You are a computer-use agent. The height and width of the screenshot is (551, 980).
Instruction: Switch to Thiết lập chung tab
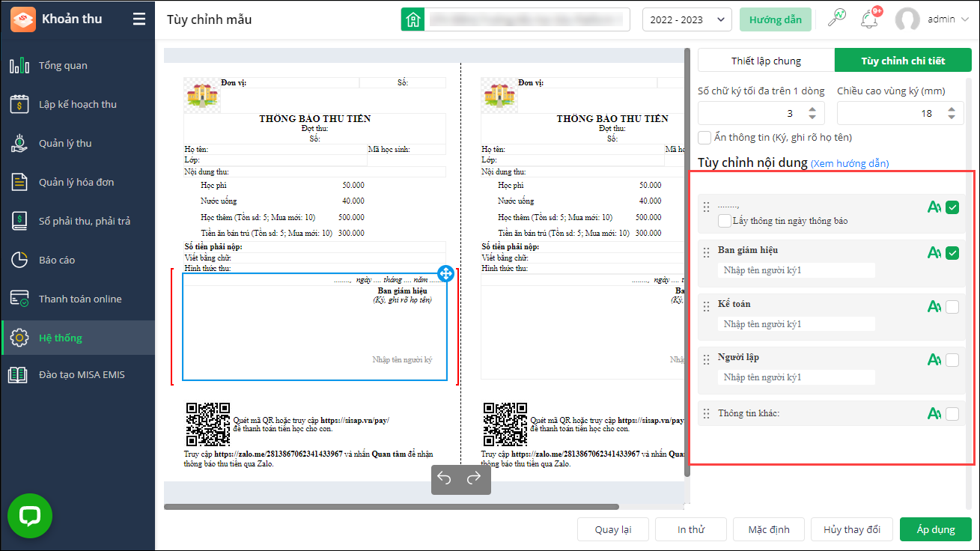(766, 61)
